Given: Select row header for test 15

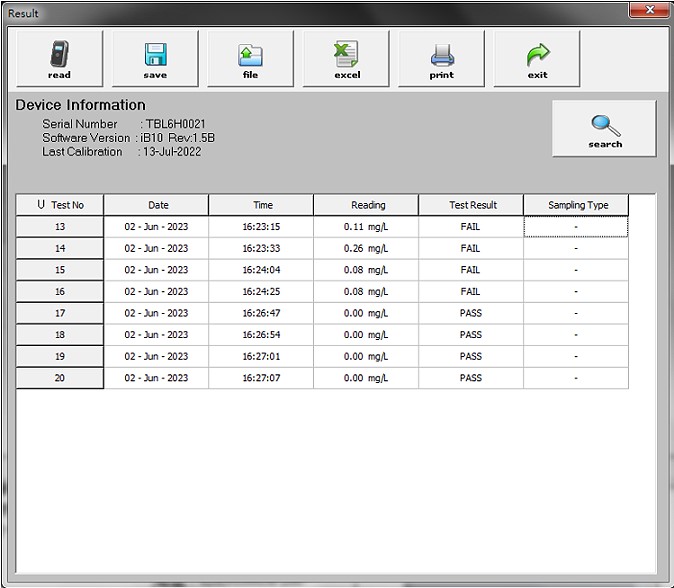Looking at the screenshot, I should point(60,270).
